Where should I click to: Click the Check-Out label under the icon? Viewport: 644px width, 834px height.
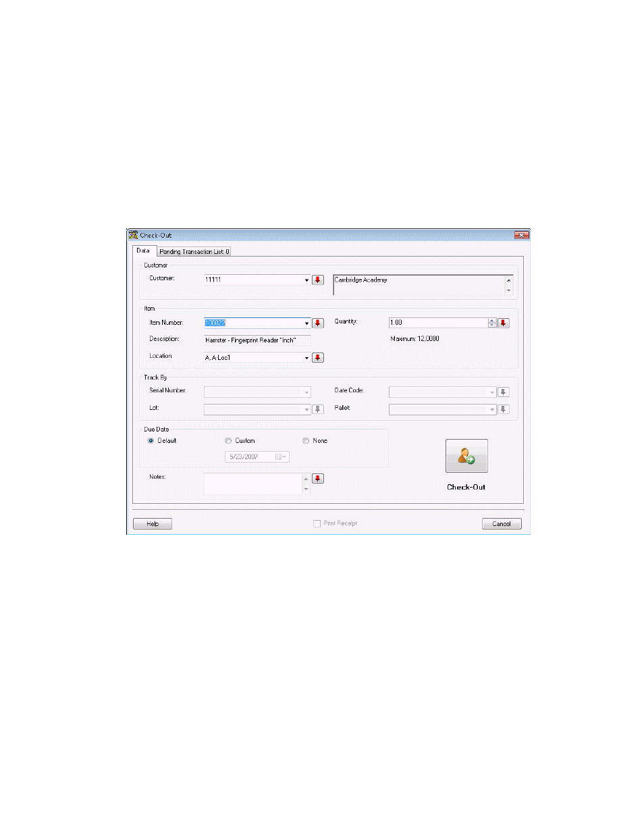point(466,487)
